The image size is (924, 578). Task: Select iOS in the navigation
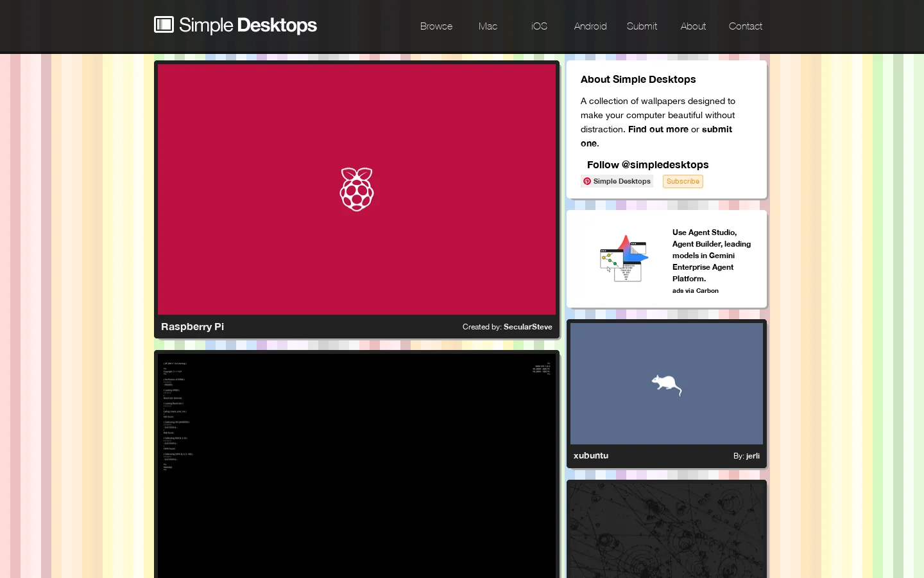(x=539, y=26)
